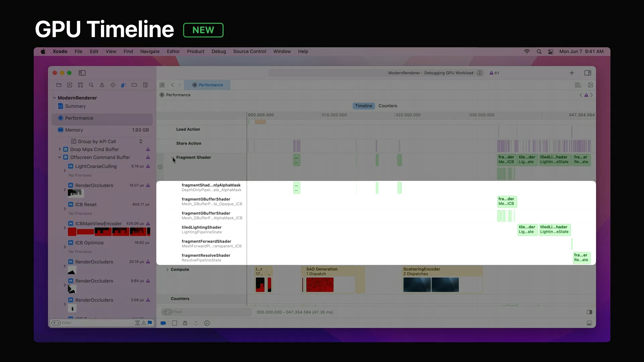This screenshot has height=362, width=644.
Task: Toggle the navigator sidebar visibility button
Action: pos(82,73)
